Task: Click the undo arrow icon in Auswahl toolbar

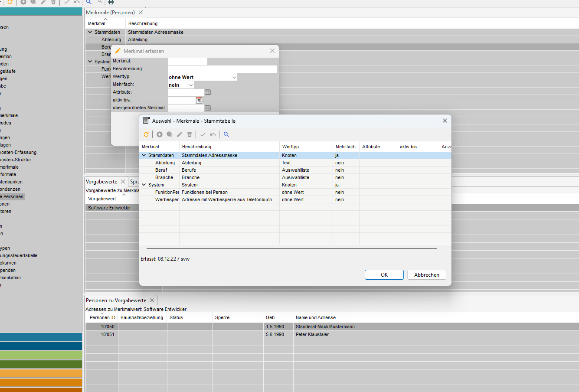Action: [x=213, y=134]
